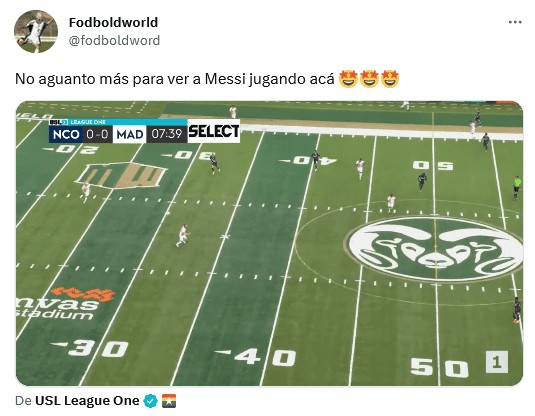This screenshot has width=535, height=416.
Task: Click the USL League One scoreboard badge
Action: pos(77,122)
